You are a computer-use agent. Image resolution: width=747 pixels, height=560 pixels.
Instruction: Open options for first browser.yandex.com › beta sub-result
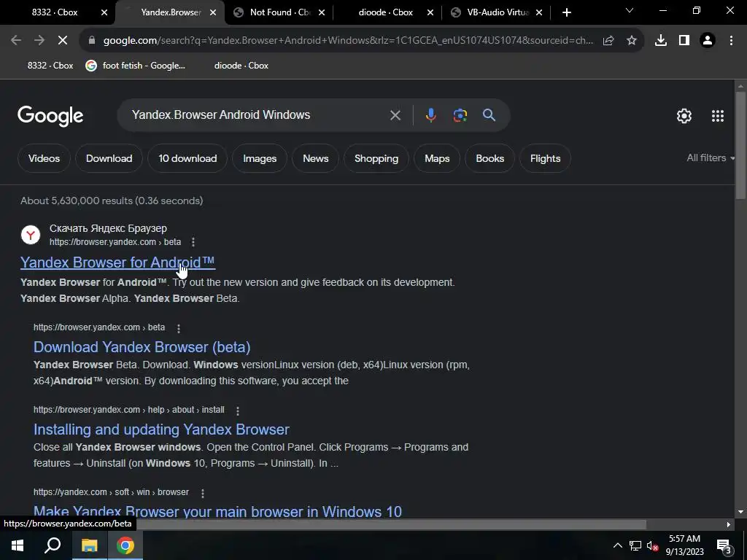coord(179,328)
